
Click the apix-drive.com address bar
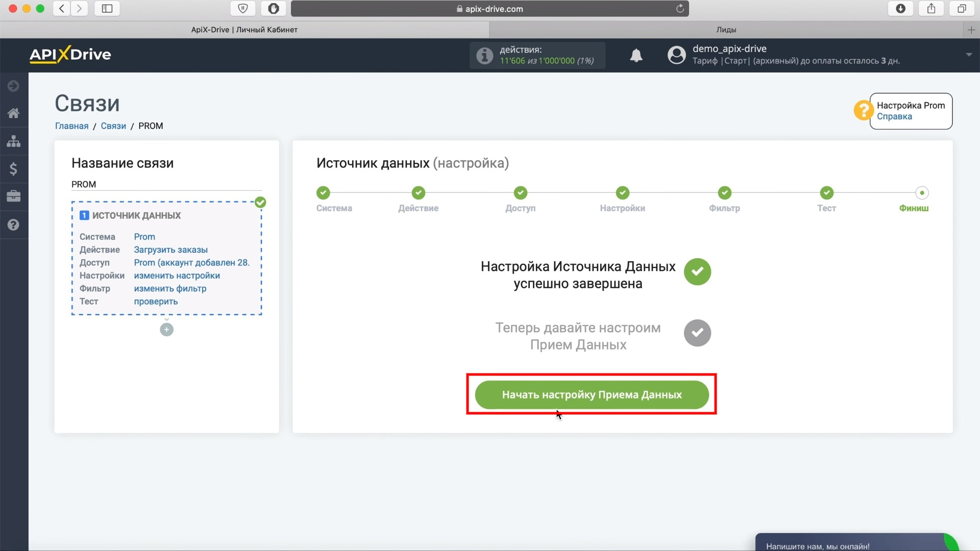click(489, 9)
